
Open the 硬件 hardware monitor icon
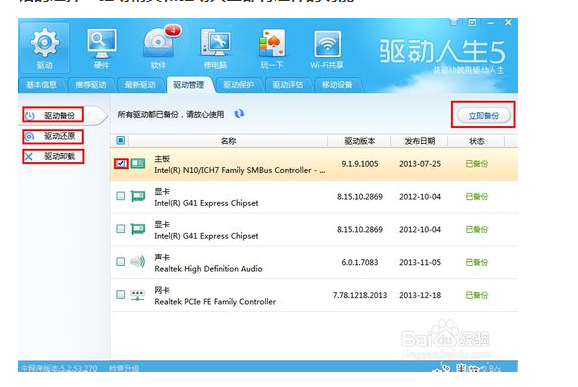(101, 48)
